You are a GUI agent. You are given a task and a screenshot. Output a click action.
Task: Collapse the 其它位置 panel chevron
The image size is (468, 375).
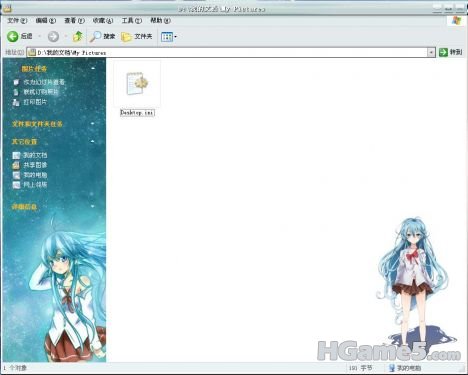[93, 141]
